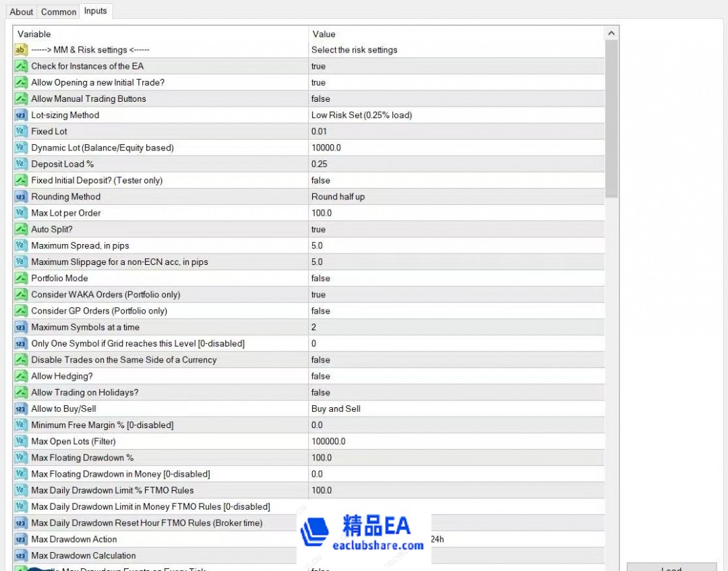Click the Variable column header
This screenshot has height=571, width=728.
coord(160,34)
